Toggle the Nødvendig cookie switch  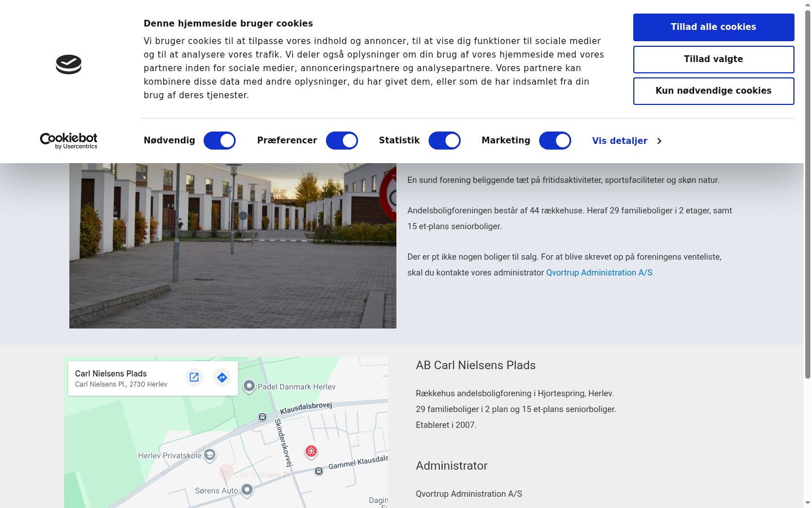click(x=219, y=141)
